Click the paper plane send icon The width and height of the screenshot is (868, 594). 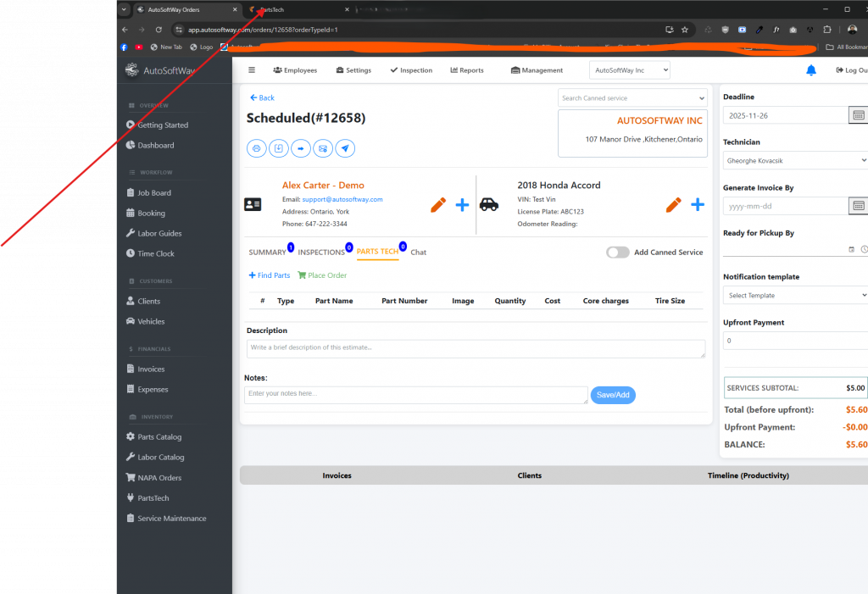click(344, 148)
